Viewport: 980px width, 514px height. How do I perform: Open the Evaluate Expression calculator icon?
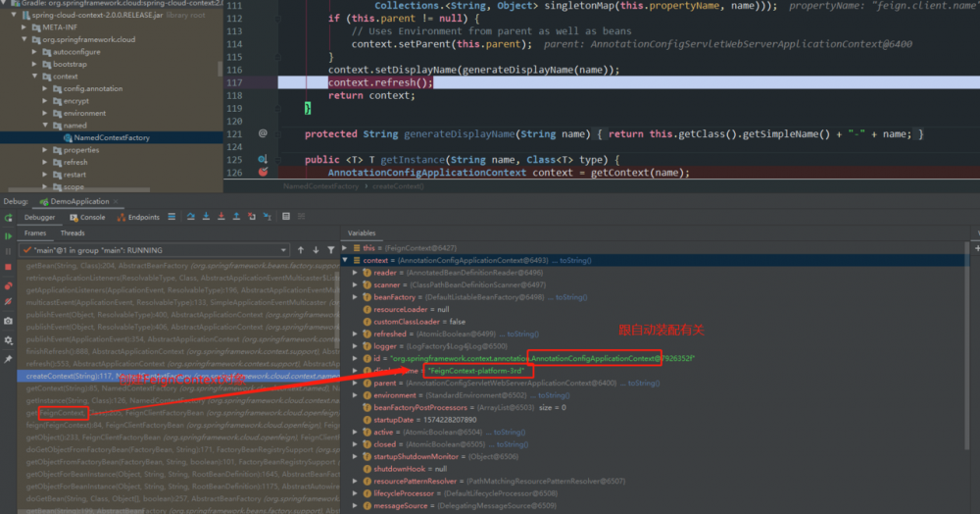click(286, 217)
